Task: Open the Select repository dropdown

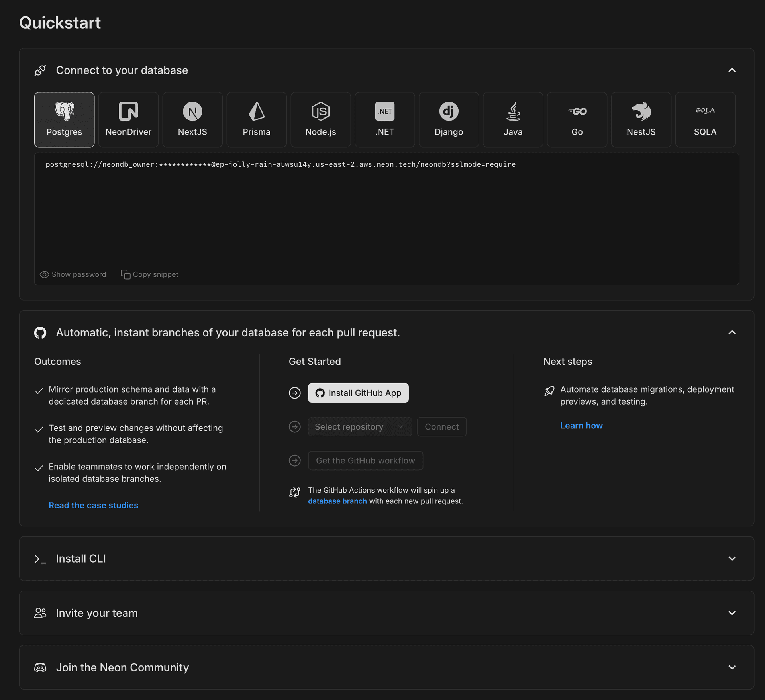Action: pyautogui.click(x=359, y=426)
